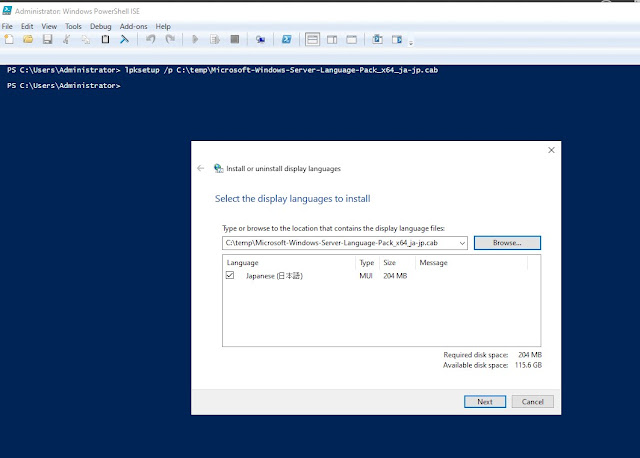This screenshot has height=458, width=640.
Task: Click the Cancel button
Action: 533,402
